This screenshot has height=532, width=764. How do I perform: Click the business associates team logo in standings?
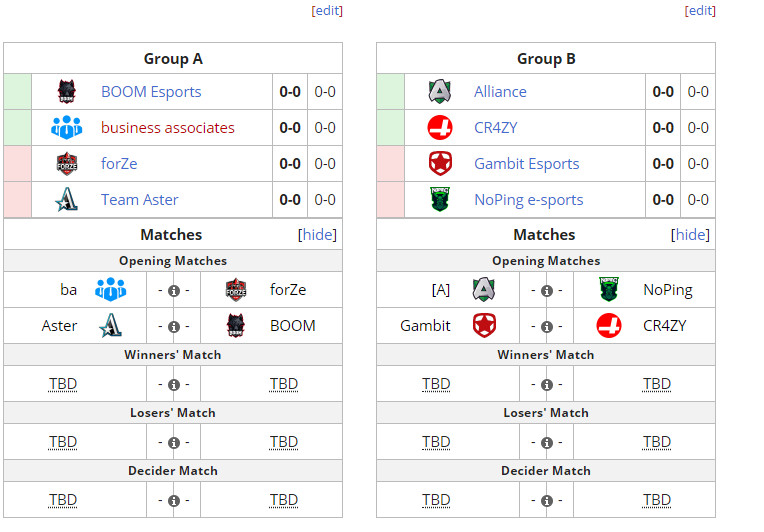pos(67,128)
